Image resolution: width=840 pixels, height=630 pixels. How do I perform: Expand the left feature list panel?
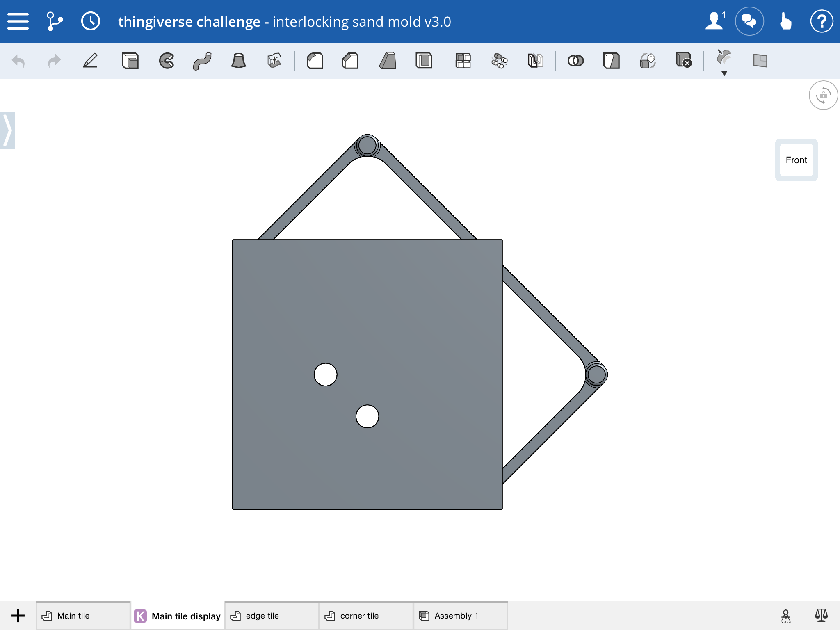click(x=7, y=130)
